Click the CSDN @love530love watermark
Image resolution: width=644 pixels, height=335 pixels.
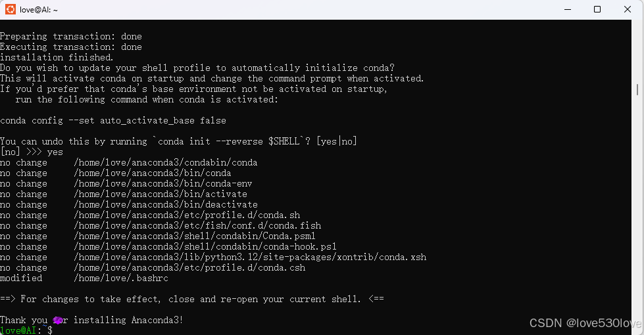coord(585,323)
